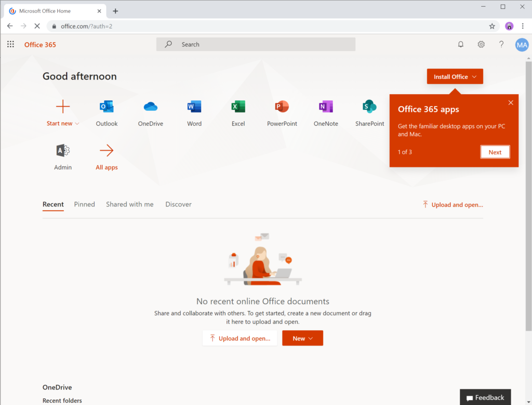Viewport: 532px width, 405px height.
Task: Click the Office 365 title link
Action: click(x=40, y=45)
